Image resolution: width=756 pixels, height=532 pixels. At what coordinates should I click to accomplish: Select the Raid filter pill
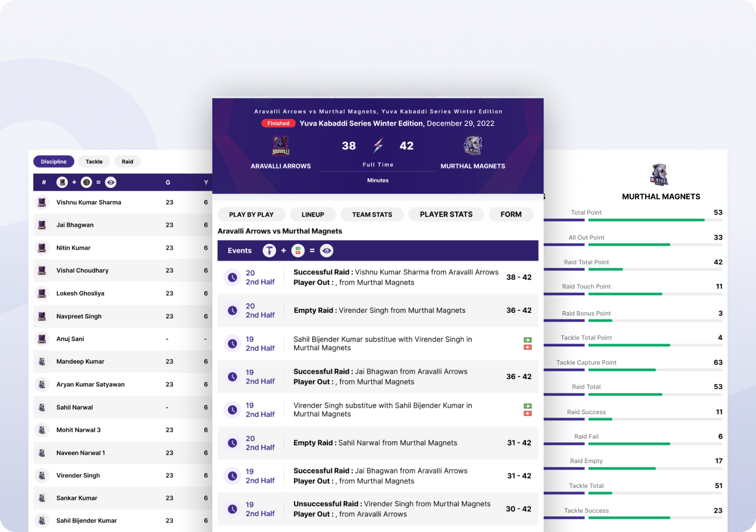(x=128, y=162)
